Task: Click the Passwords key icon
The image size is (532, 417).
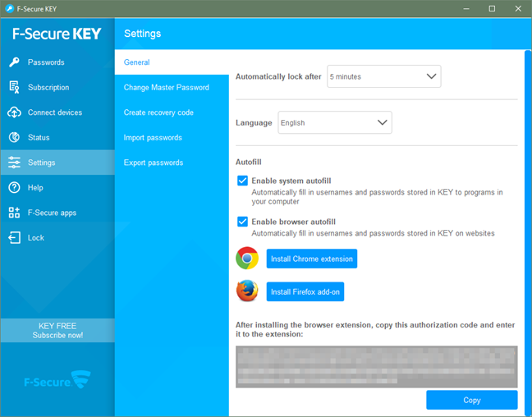Action: [14, 62]
